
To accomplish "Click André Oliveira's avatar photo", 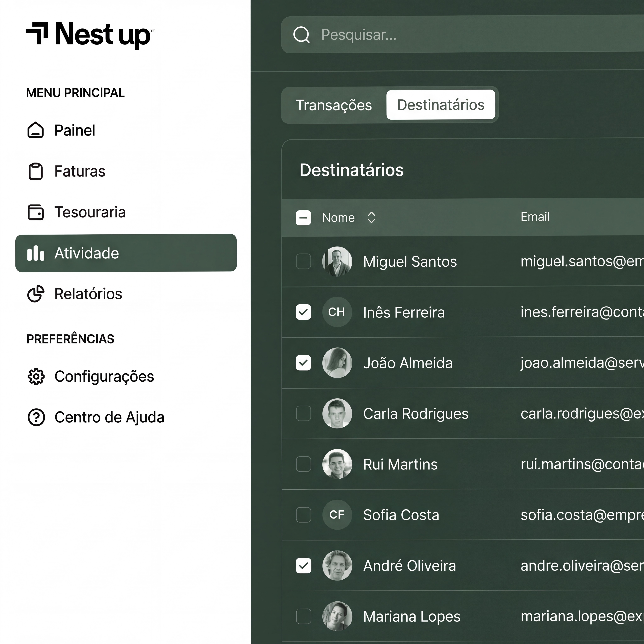I will (337, 565).
